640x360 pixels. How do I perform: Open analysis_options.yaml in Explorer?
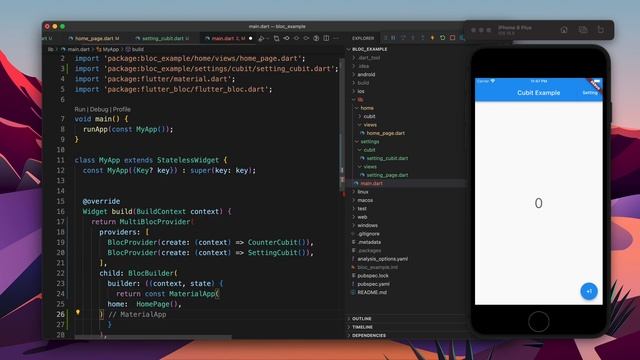382,259
